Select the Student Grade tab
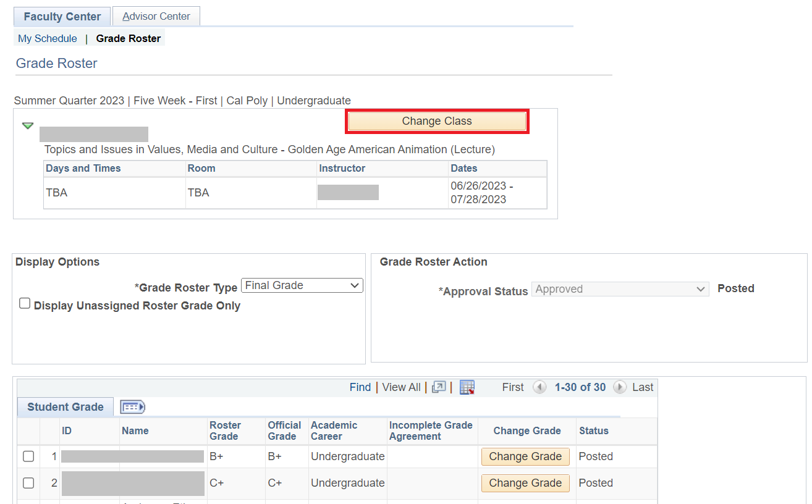 click(x=66, y=407)
